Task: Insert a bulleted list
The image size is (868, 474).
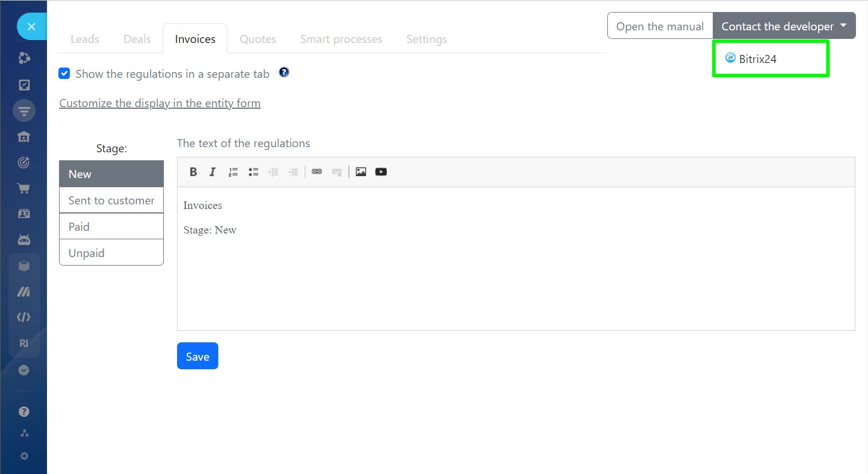Action: click(253, 172)
